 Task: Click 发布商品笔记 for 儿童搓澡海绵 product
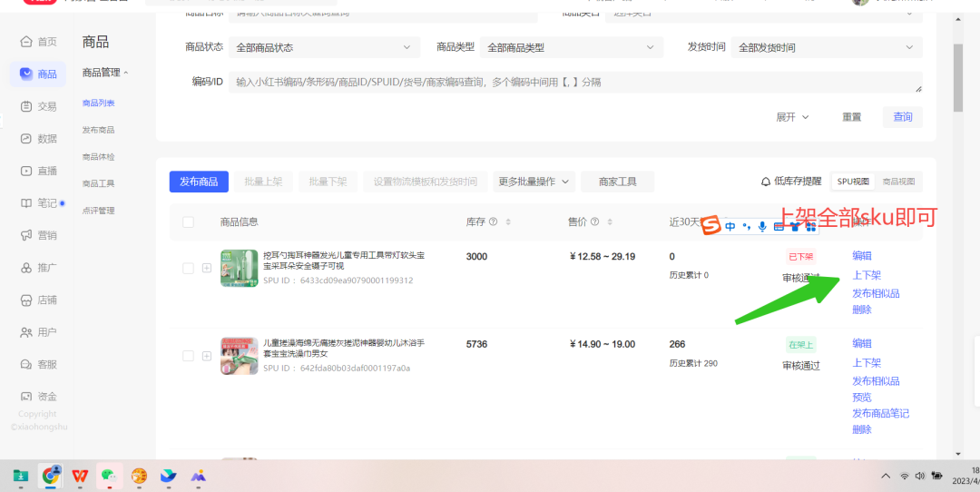(880, 413)
